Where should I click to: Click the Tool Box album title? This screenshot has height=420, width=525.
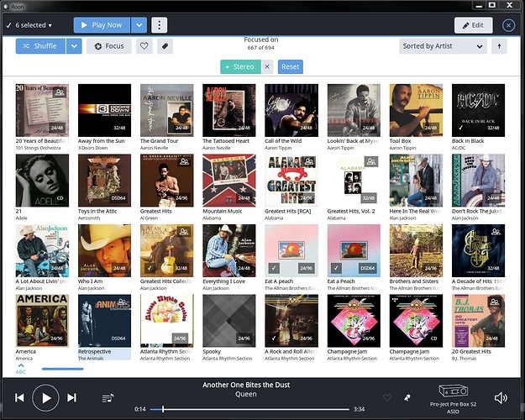click(400, 141)
